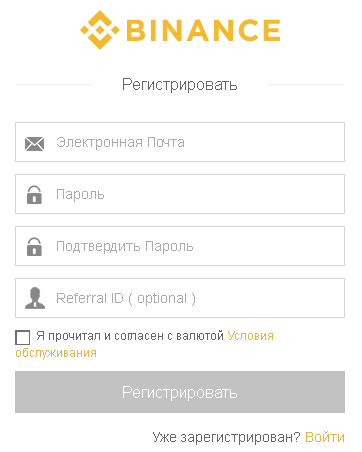Click the envelope icon in email field
362x452 pixels.
pyautogui.click(x=35, y=144)
